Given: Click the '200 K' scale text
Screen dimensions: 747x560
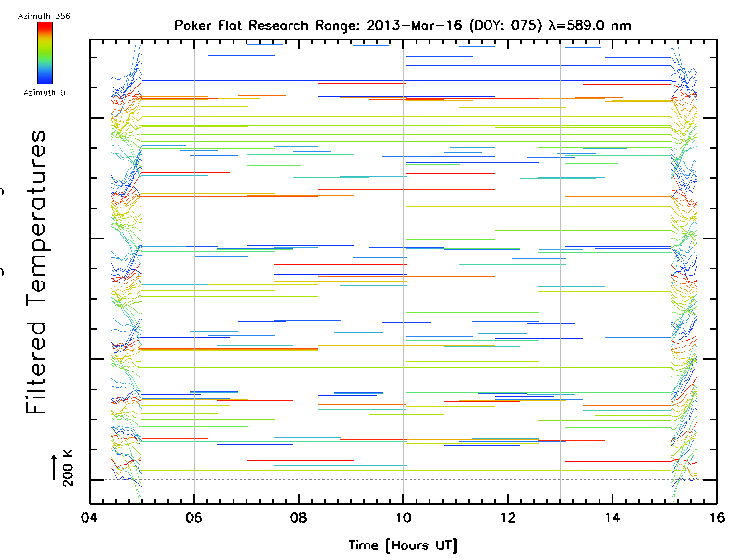Looking at the screenshot, I should 68,468.
